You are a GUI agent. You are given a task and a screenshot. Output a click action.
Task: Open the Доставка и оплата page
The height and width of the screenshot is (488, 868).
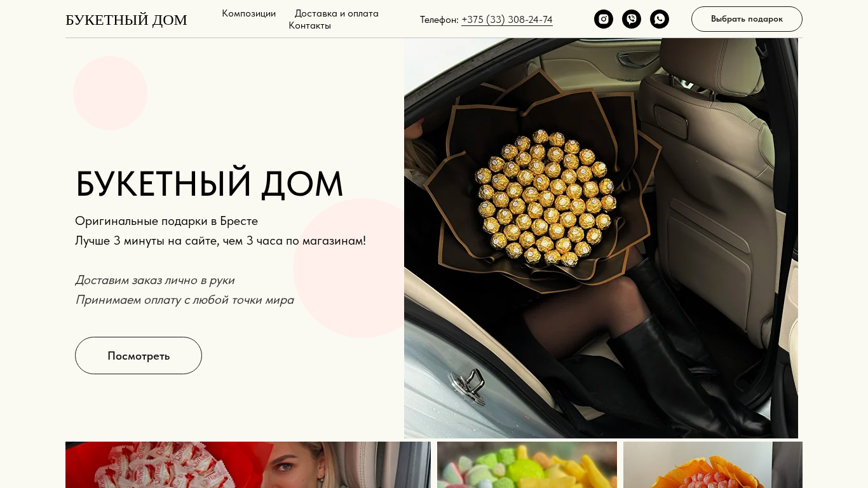point(337,13)
